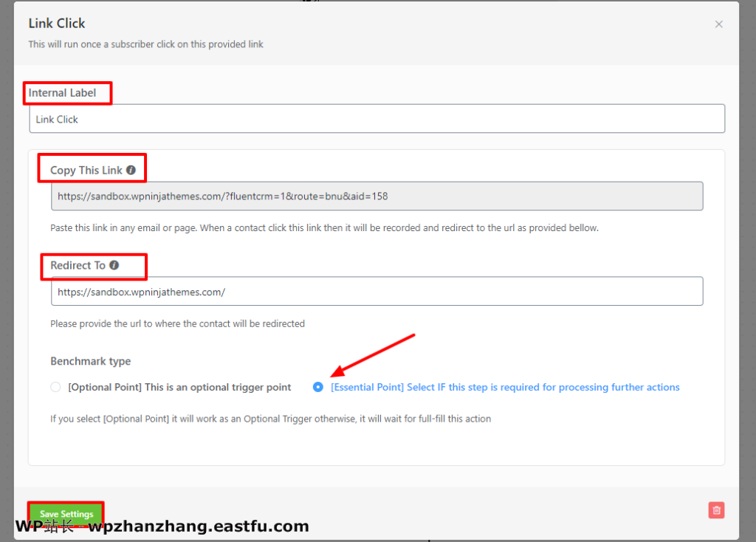Focus the Internal Label text field
This screenshot has height=542, width=756.
377,119
